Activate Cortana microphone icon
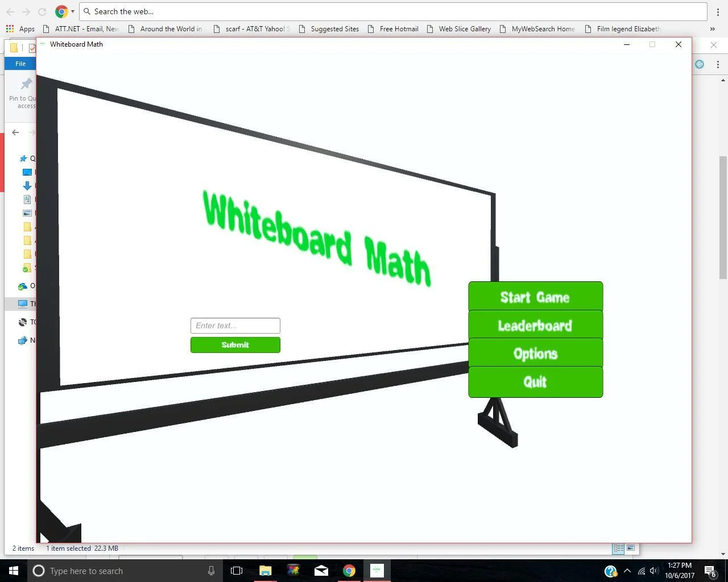This screenshot has height=582, width=728. tap(211, 571)
